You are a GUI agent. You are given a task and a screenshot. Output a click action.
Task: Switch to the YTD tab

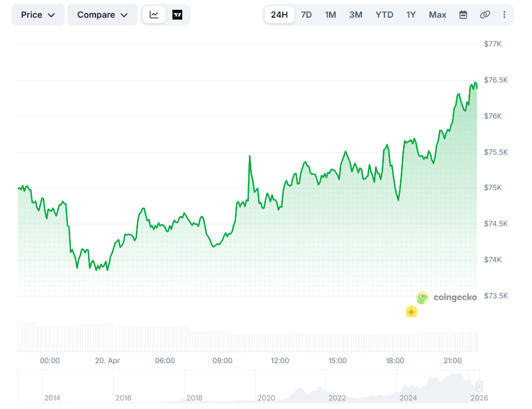tap(384, 14)
